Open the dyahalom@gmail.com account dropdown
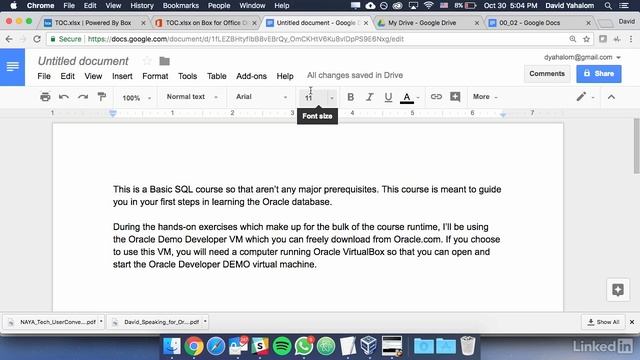 point(582,57)
